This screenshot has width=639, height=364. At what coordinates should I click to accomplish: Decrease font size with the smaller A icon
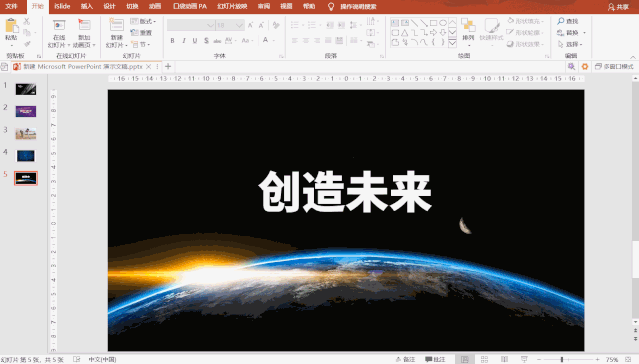click(261, 25)
